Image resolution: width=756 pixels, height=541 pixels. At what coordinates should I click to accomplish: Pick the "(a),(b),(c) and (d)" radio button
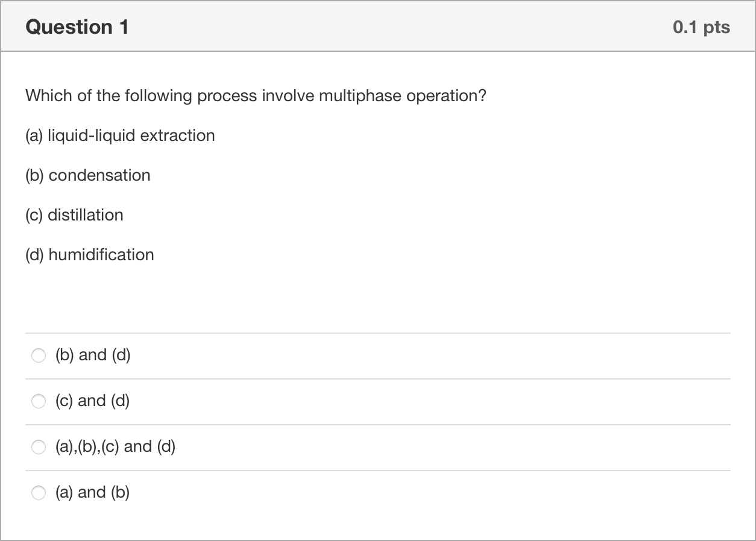click(39, 447)
